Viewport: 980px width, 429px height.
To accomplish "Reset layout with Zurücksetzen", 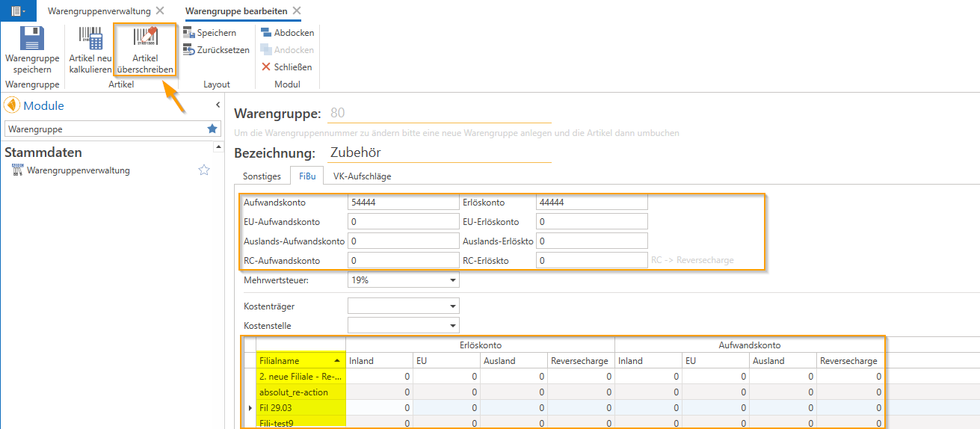I will (216, 50).
